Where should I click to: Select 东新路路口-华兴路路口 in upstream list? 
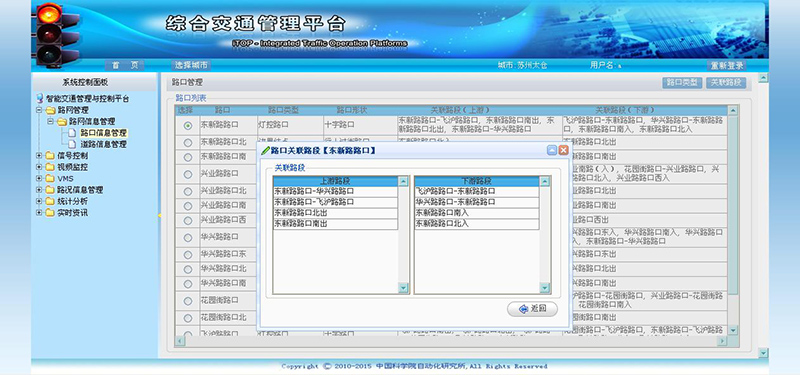[x=335, y=191]
